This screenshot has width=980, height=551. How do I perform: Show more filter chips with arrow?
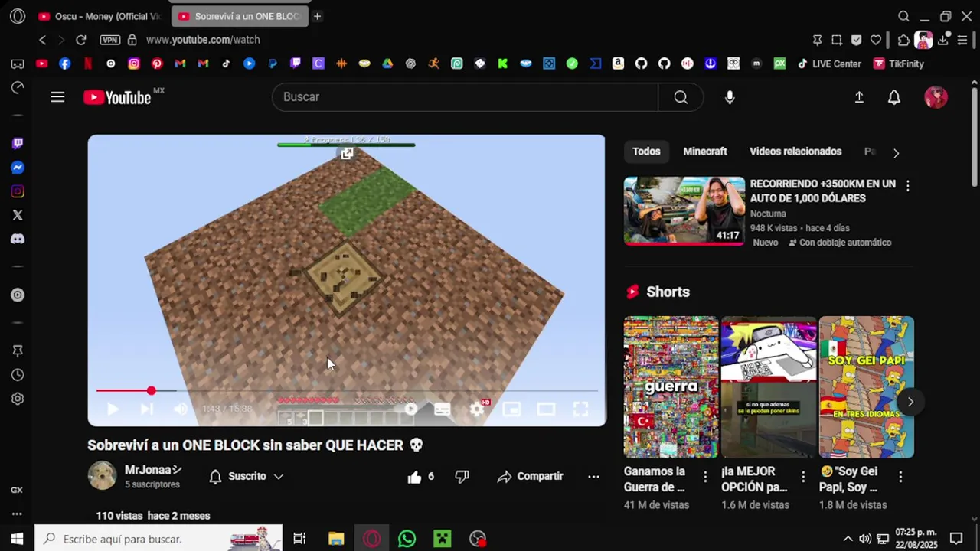pyautogui.click(x=896, y=152)
